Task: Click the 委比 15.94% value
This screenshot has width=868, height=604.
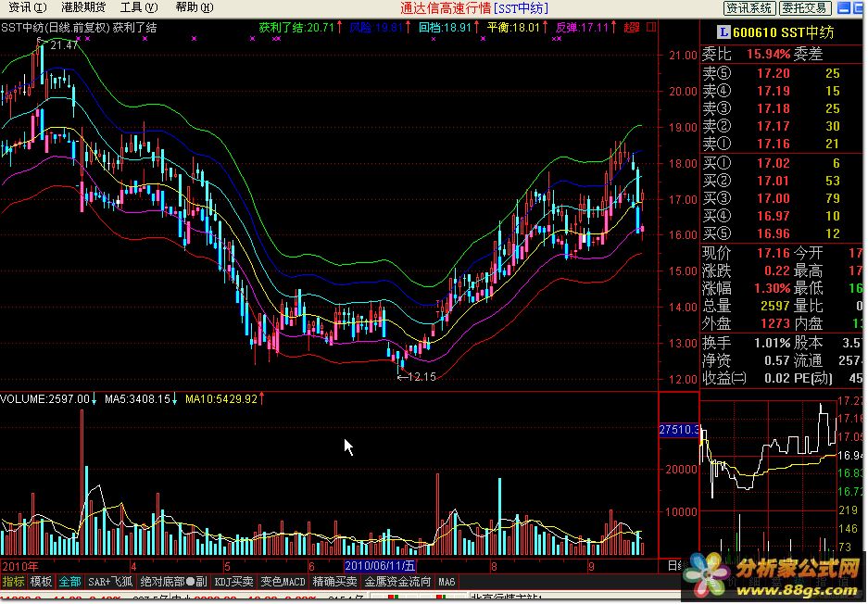Action: pos(768,55)
